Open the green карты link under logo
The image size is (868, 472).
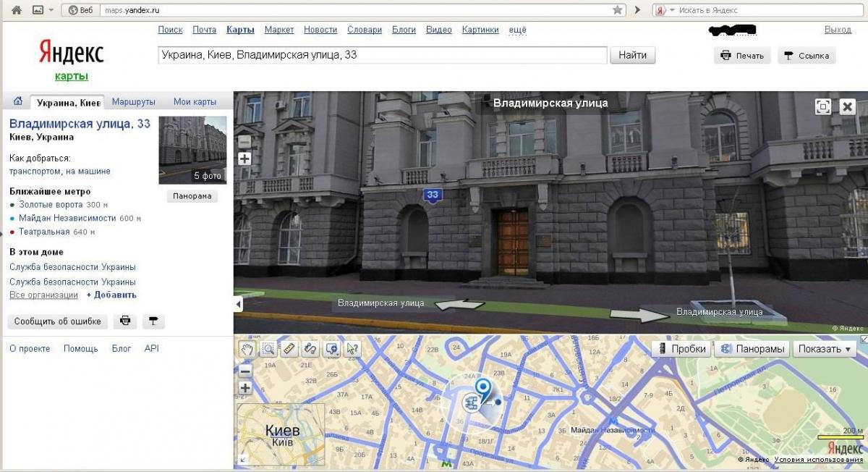pyautogui.click(x=71, y=76)
